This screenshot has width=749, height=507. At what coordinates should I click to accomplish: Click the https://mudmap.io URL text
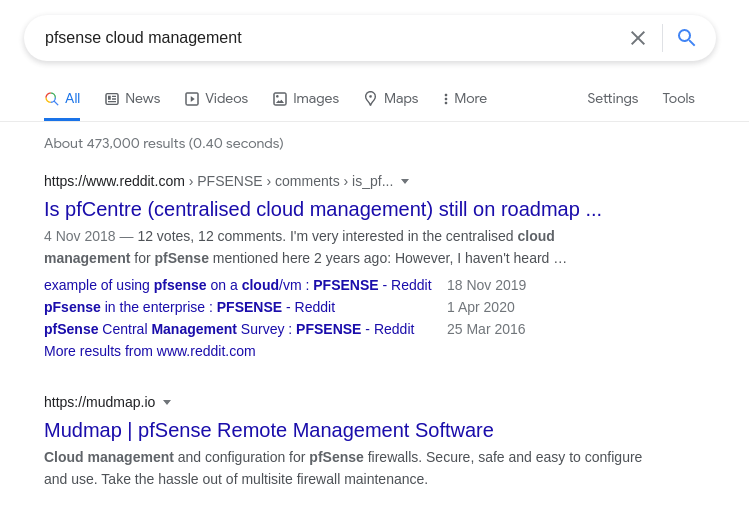[99, 402]
